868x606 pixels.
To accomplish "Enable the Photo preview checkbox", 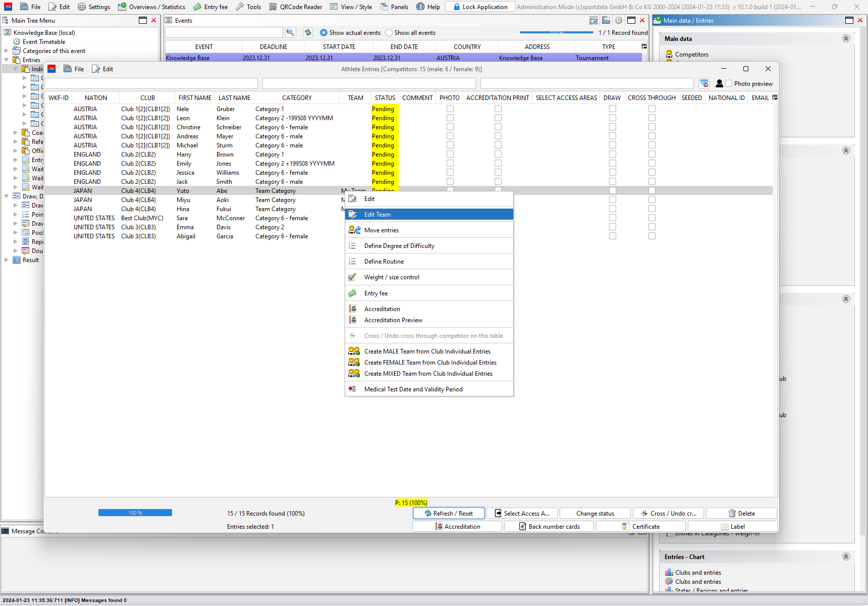I will tap(729, 83).
